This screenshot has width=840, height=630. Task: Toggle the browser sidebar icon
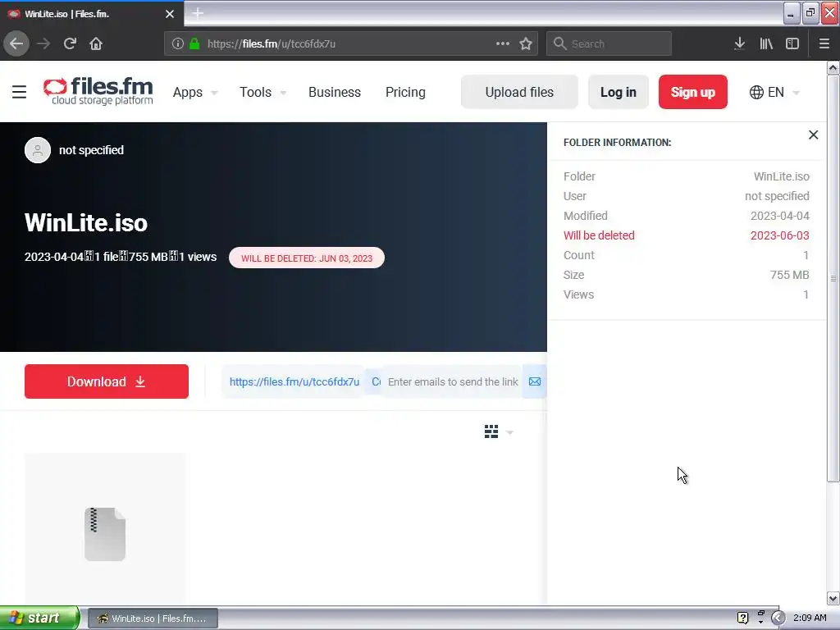coord(792,43)
